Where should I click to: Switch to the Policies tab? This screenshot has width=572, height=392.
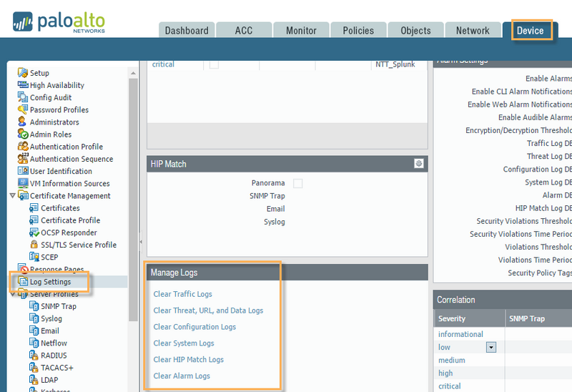click(x=358, y=31)
